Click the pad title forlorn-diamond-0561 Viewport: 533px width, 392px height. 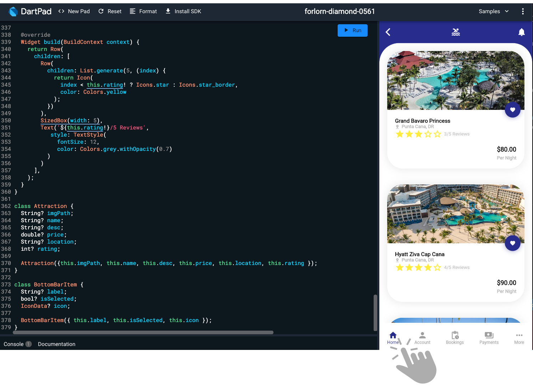point(340,11)
